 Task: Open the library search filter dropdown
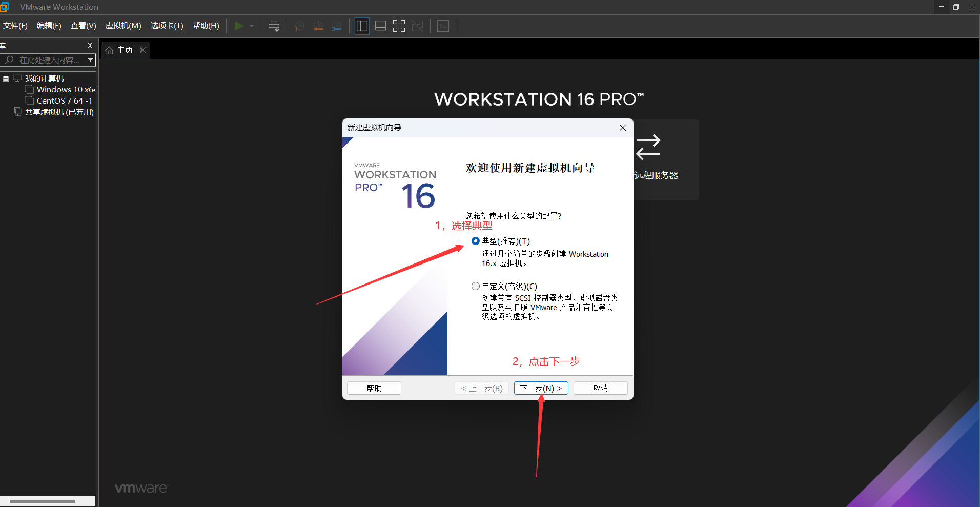(x=90, y=60)
